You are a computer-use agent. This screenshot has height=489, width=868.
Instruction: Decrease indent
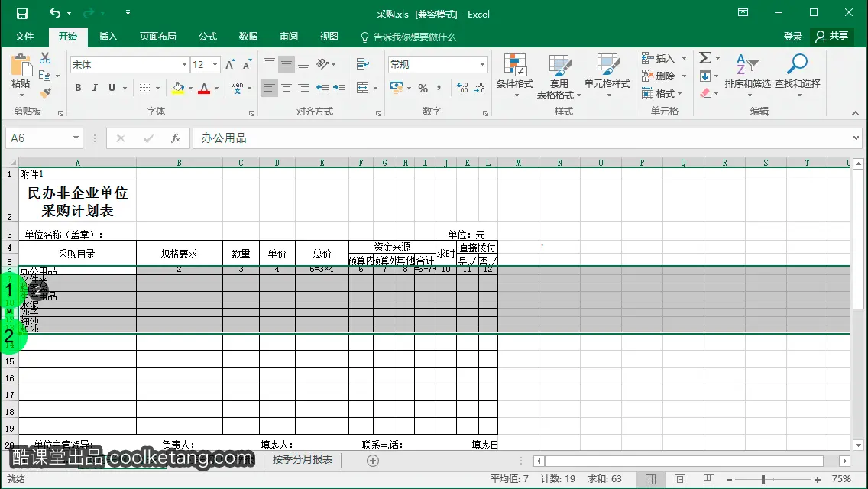coord(322,88)
